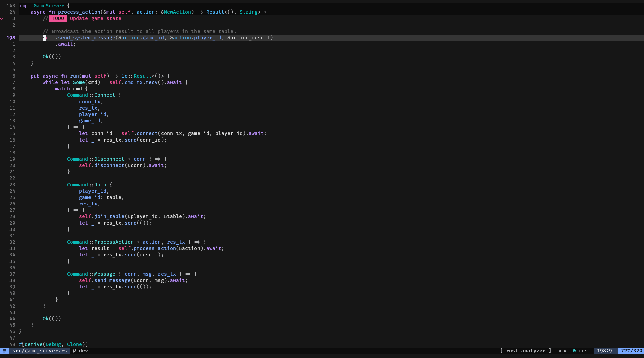644x358 pixels.
Task: Open the src/game_server.rs filename in statusline
Action: point(40,351)
